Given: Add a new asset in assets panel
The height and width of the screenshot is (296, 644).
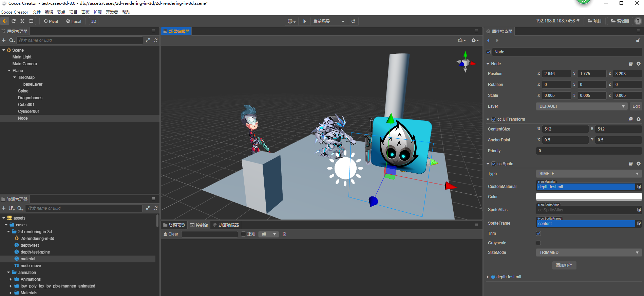Looking at the screenshot, I should (x=4, y=208).
